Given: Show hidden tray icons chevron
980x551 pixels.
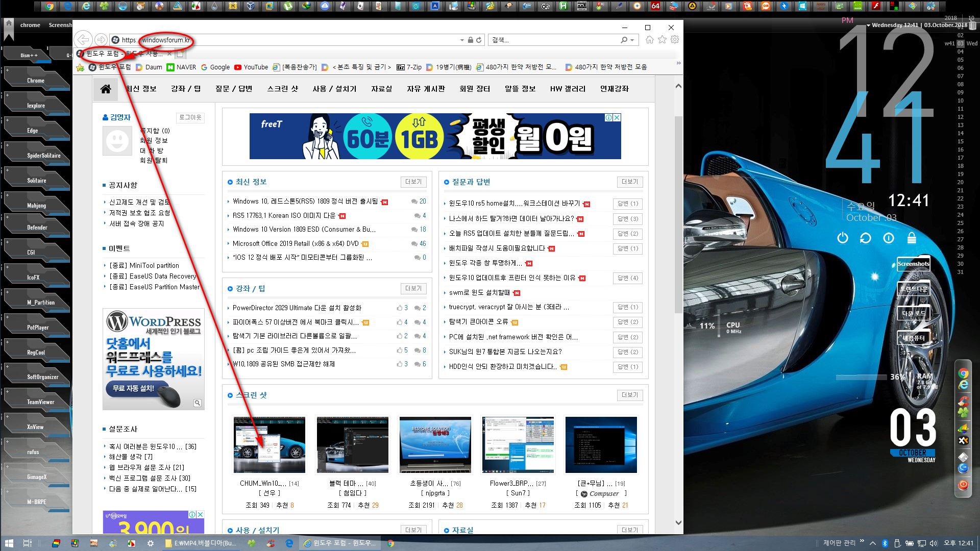Looking at the screenshot, I should (873, 543).
